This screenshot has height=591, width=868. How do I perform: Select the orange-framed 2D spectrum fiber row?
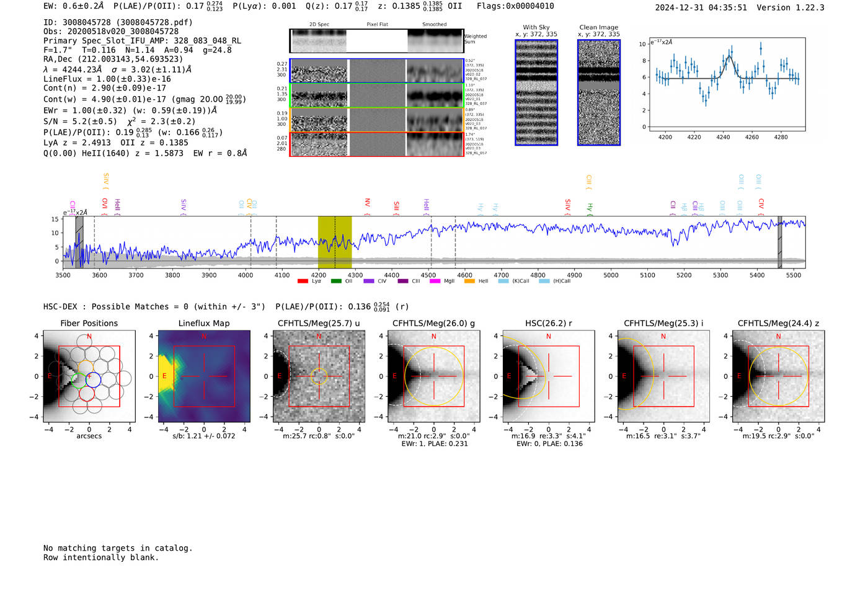[x=377, y=120]
